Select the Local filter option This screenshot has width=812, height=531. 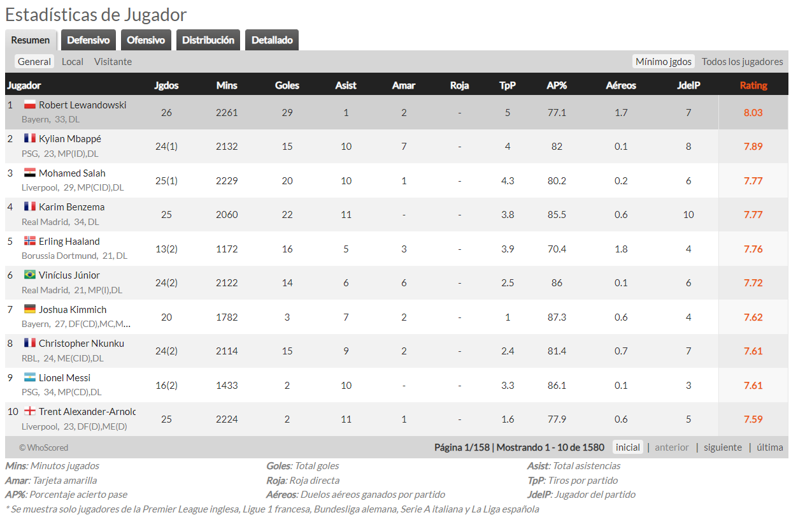73,61
